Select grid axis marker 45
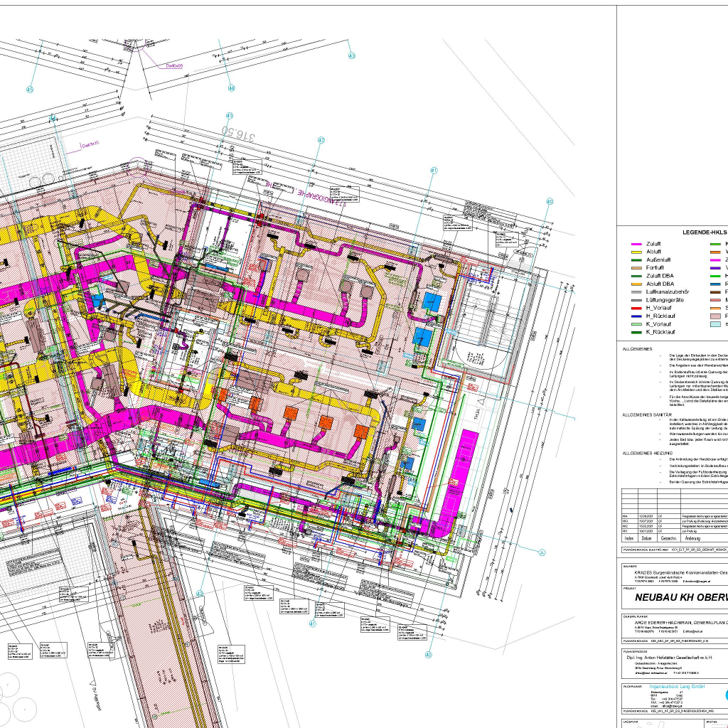Screen dimensions: 728x728 tap(29, 90)
